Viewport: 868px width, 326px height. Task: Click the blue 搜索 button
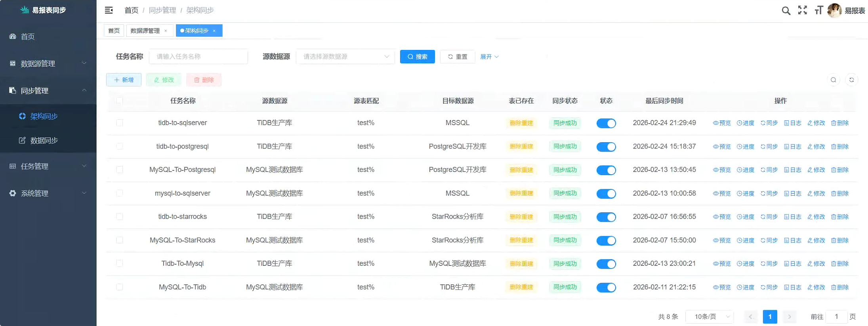pos(417,57)
